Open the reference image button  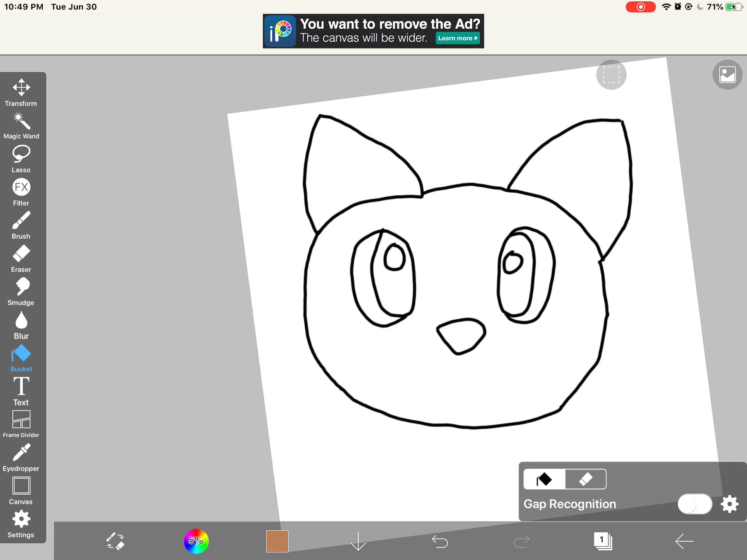(727, 74)
